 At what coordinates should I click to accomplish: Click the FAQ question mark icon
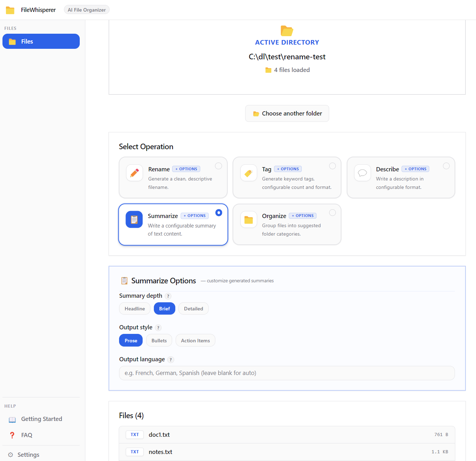click(x=12, y=435)
